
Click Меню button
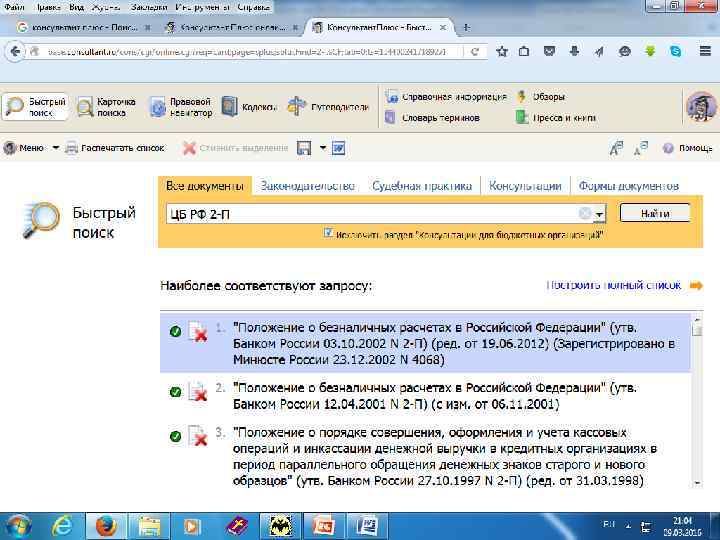31,148
